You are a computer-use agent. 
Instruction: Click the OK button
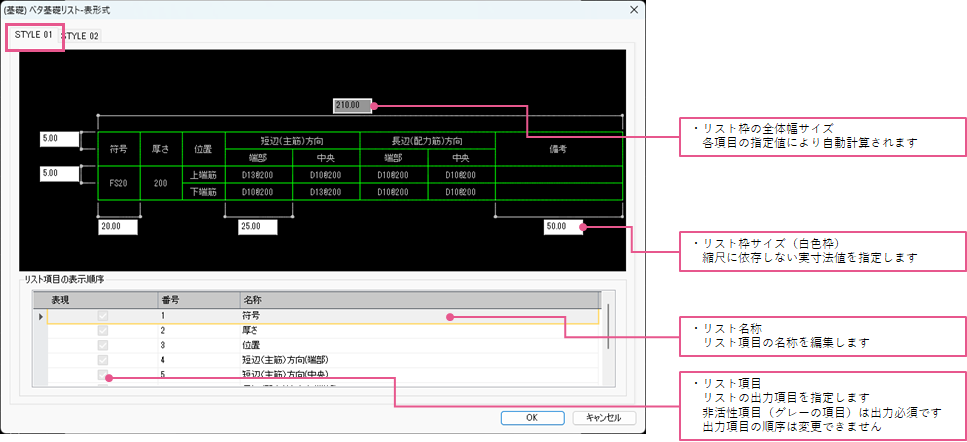tap(532, 417)
